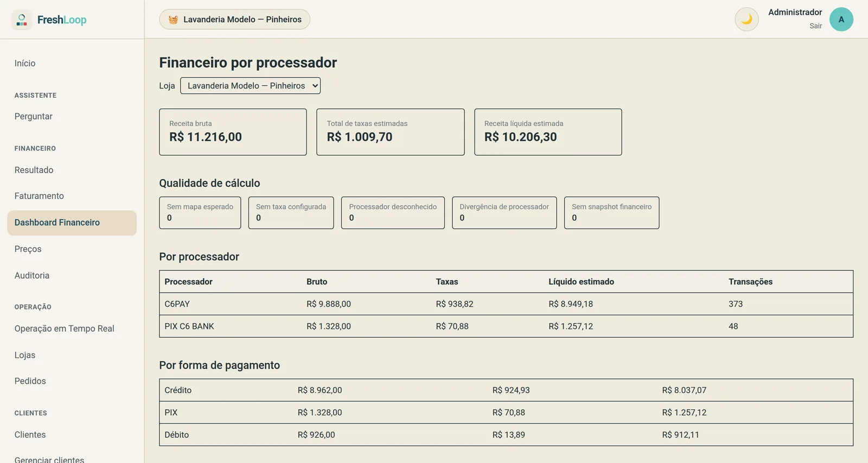This screenshot has height=463, width=868.
Task: Select the Sem snapshot financeiro card
Action: (612, 213)
